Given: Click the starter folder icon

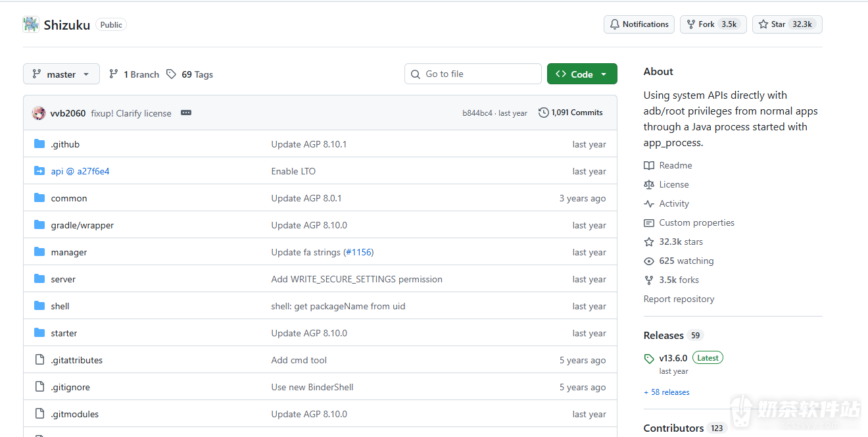Looking at the screenshot, I should [39, 333].
